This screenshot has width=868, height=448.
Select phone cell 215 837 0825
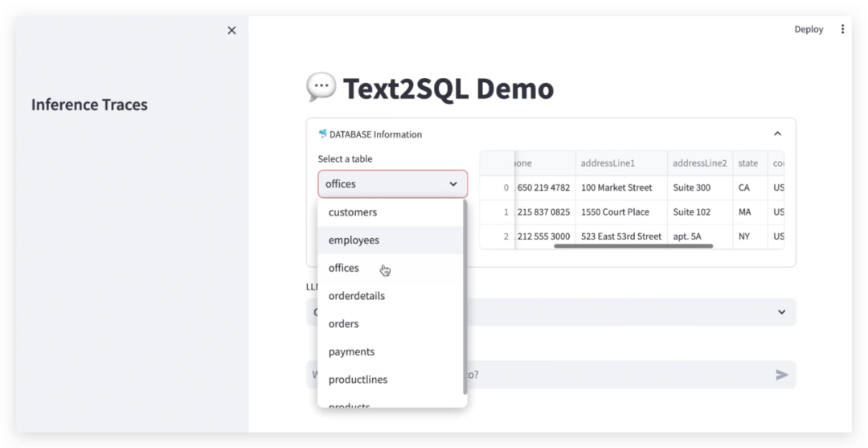point(545,212)
